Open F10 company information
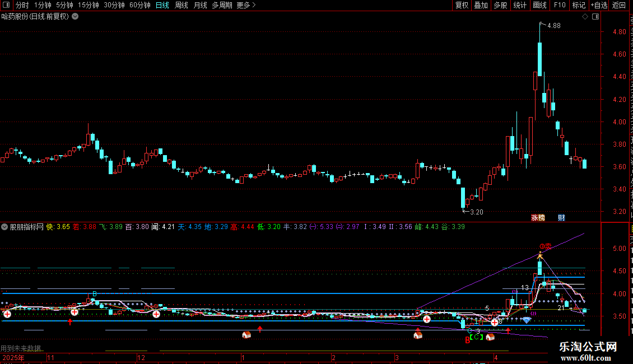 coord(560,5)
